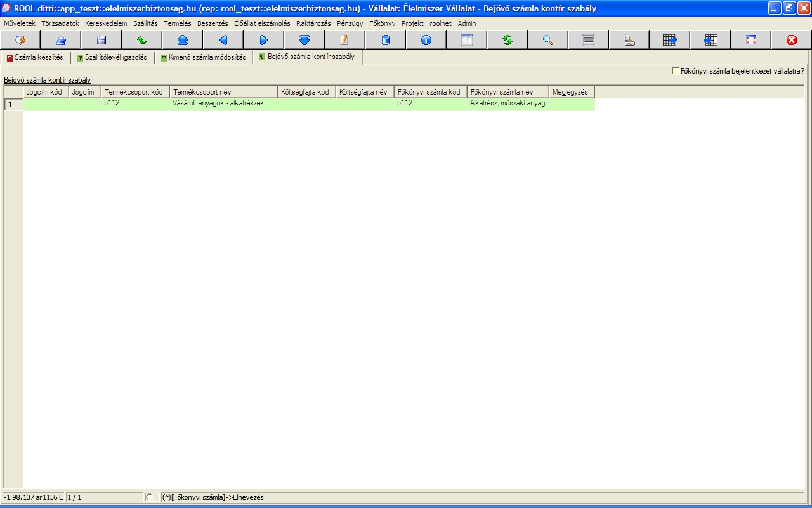Click the green refresh arrows icon
Viewport: 812px width, 508px height.
(x=507, y=40)
